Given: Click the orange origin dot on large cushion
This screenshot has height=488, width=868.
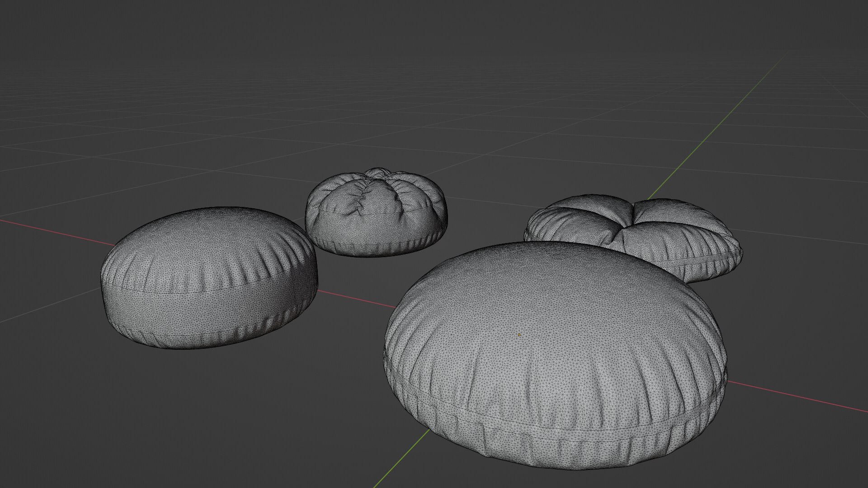Looking at the screenshot, I should pos(519,335).
